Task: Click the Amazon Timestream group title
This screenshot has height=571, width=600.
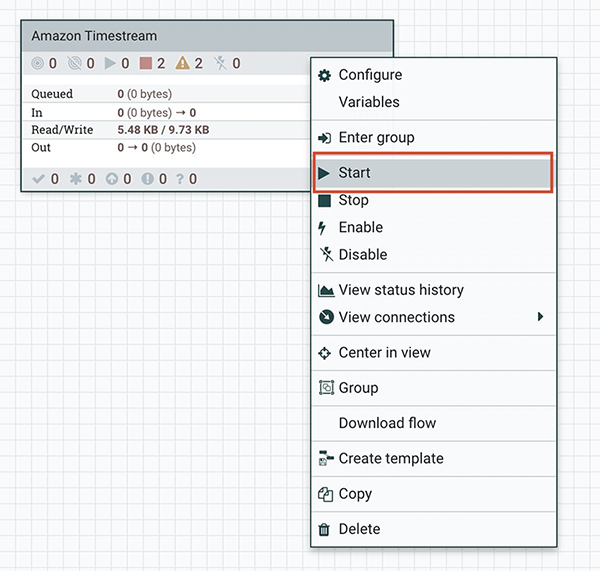Action: (x=94, y=36)
